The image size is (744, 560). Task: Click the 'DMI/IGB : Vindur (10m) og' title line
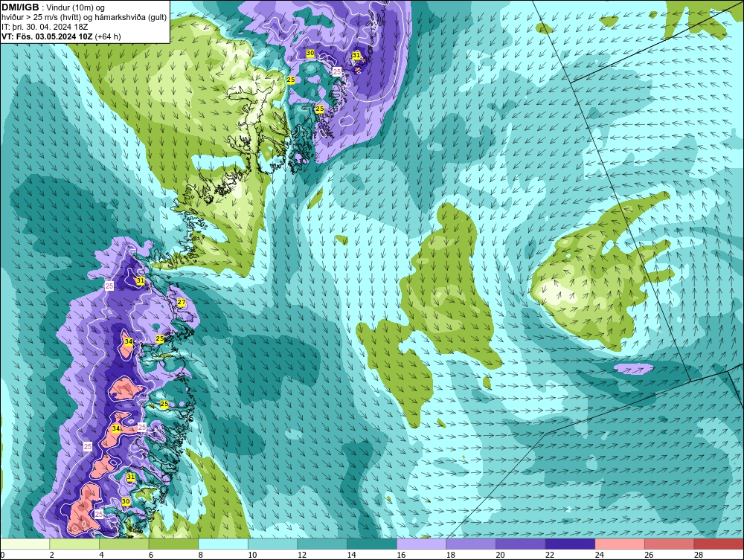click(x=54, y=7)
